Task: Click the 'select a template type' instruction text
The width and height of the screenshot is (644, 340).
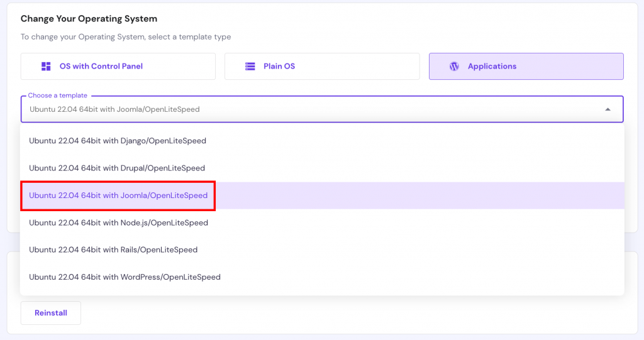Action: point(189,37)
